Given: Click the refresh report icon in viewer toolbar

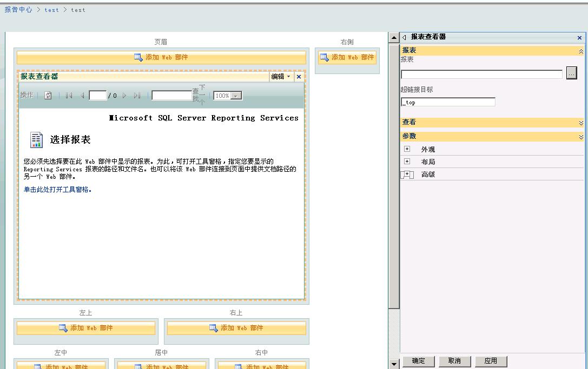Looking at the screenshot, I should point(48,96).
